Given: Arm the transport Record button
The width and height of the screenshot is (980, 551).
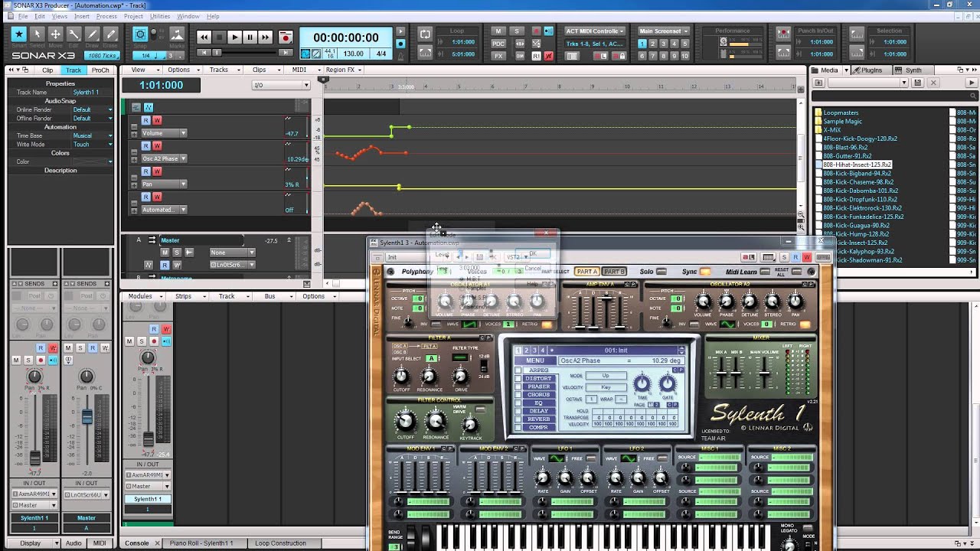Looking at the screenshot, I should [x=286, y=37].
